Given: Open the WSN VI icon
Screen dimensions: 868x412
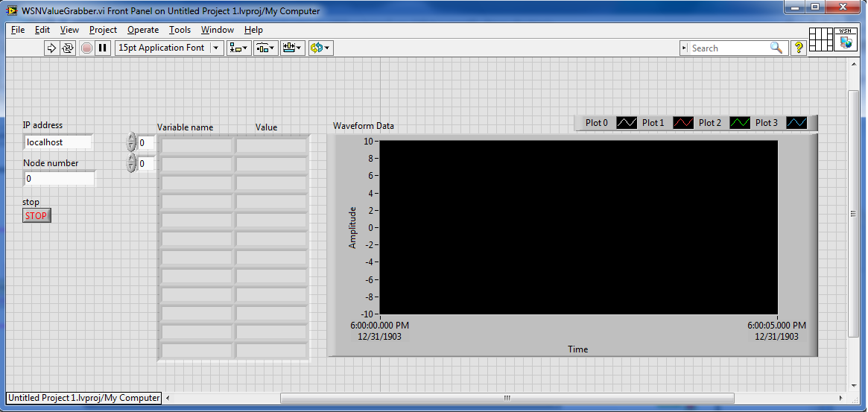Looking at the screenshot, I should tap(846, 39).
